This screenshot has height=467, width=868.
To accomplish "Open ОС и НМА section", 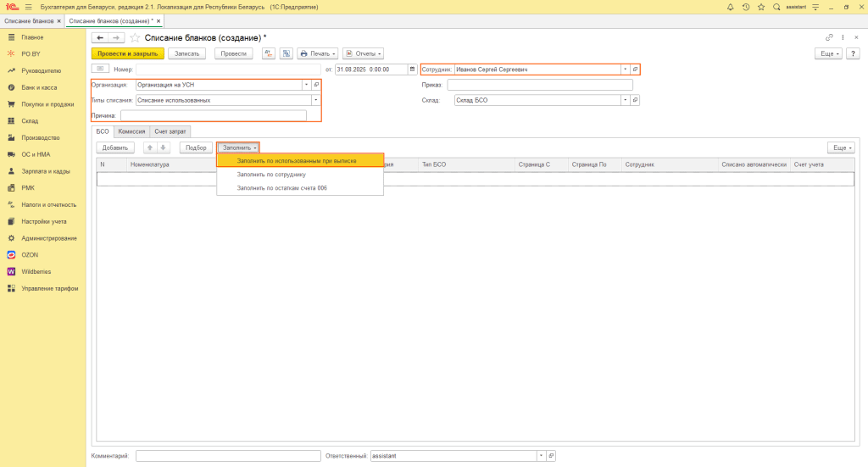I will [36, 154].
